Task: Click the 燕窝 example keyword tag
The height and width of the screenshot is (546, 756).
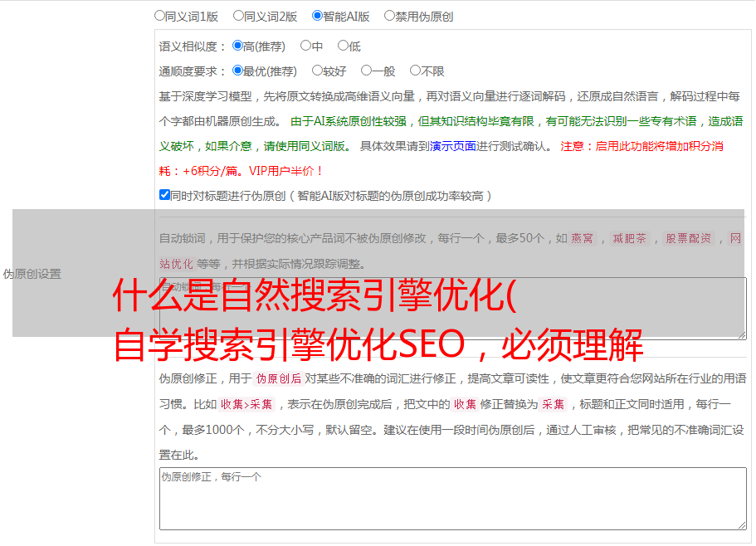Action: click(582, 238)
